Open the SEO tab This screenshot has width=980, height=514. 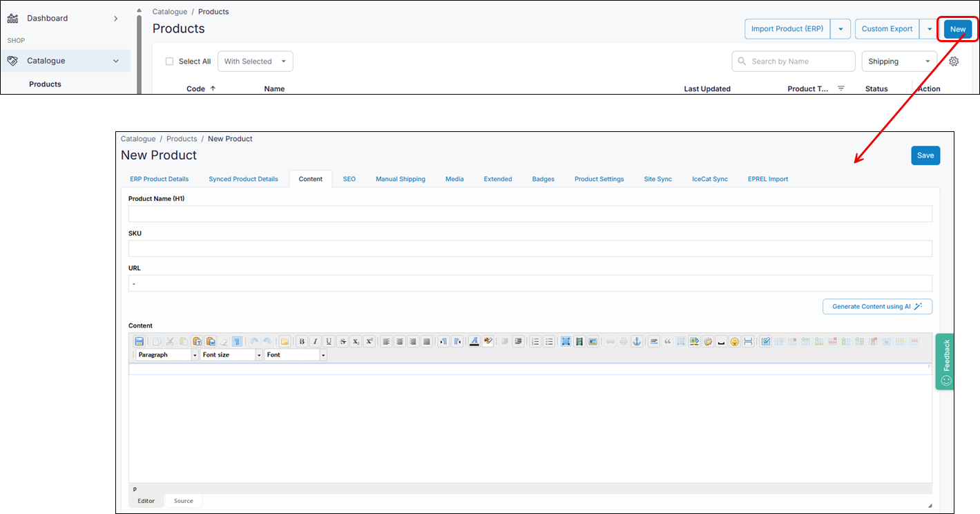point(349,179)
